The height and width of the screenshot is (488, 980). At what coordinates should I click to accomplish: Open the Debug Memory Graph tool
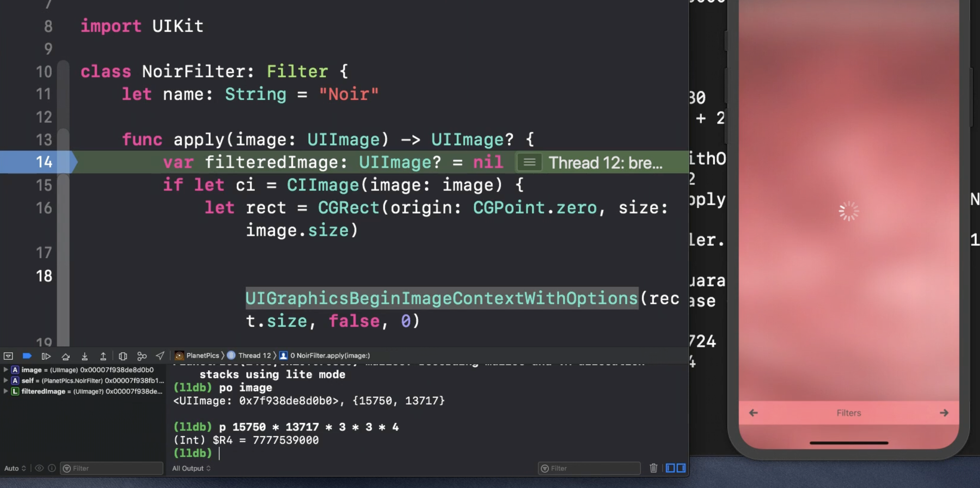pyautogui.click(x=142, y=356)
